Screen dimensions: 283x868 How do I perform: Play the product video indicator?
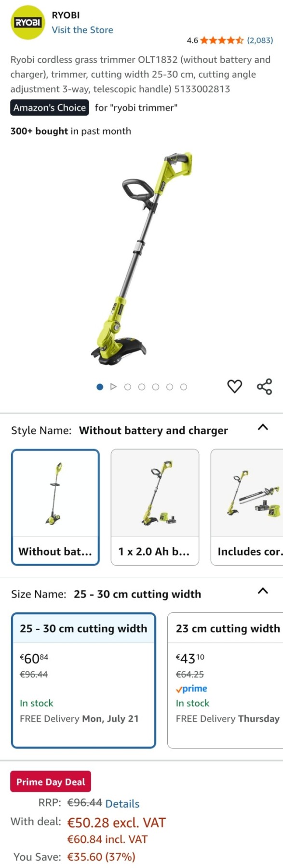click(113, 387)
